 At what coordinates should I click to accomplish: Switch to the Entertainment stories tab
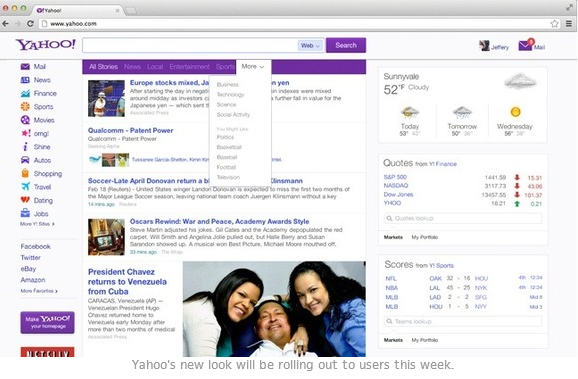pyautogui.click(x=189, y=67)
